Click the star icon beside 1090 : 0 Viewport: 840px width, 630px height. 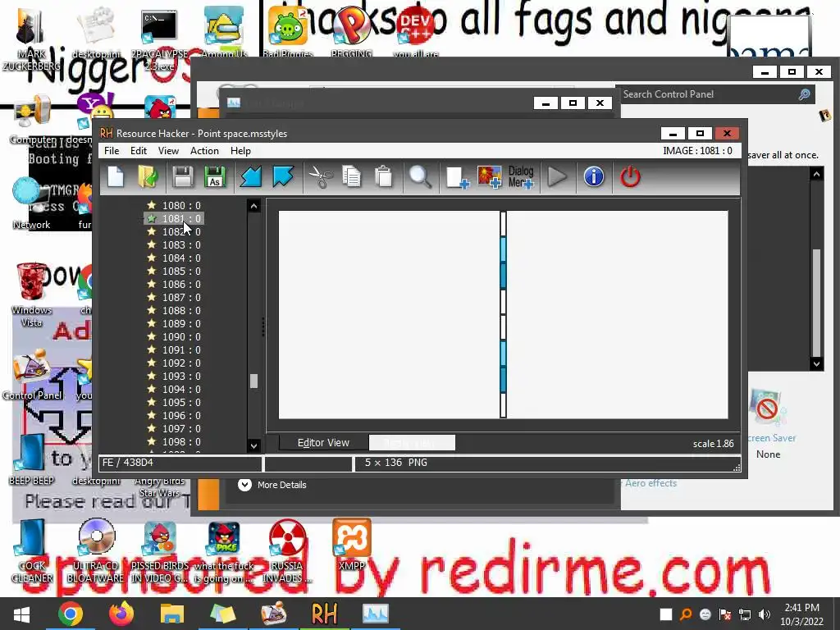[x=152, y=336]
